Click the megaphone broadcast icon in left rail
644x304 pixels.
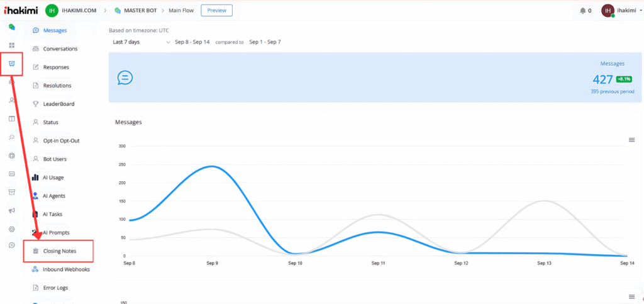coord(12,210)
